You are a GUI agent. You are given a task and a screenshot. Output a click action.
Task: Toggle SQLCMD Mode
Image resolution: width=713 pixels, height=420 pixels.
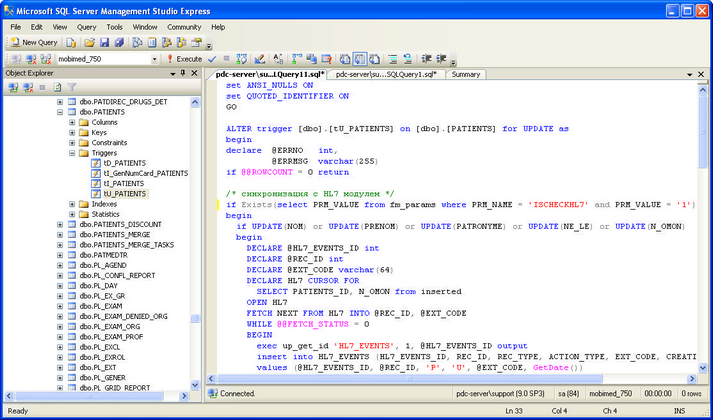(x=326, y=59)
